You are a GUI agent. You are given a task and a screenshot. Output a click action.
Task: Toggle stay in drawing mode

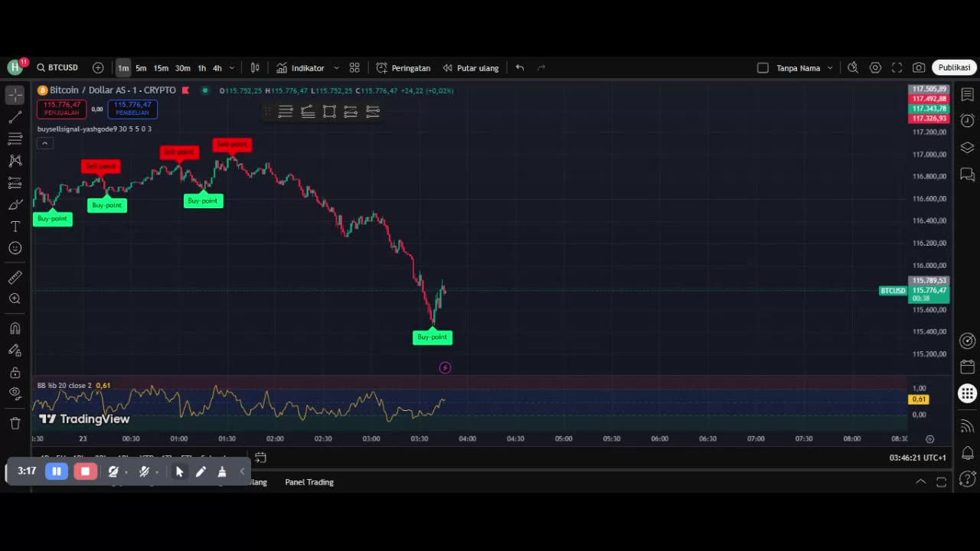15,350
